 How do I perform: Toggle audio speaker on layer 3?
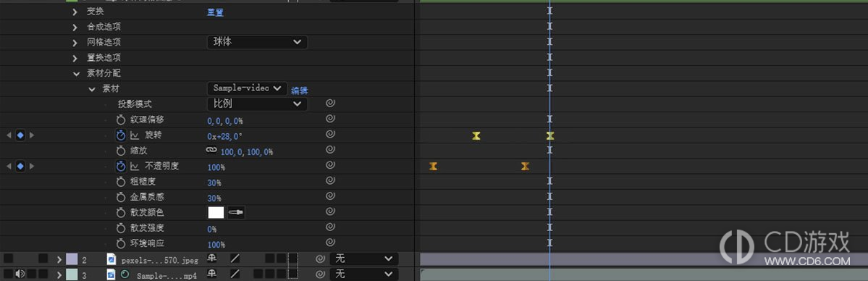pos(20,274)
